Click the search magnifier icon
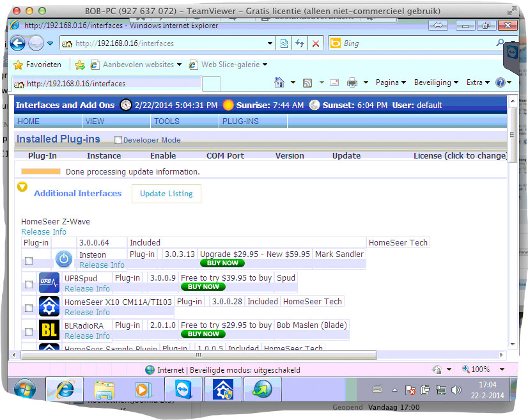 (500, 43)
